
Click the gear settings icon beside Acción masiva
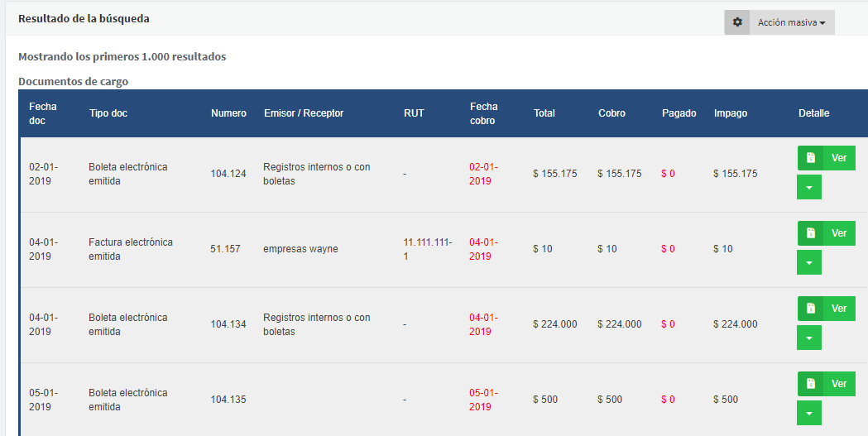[x=737, y=22]
